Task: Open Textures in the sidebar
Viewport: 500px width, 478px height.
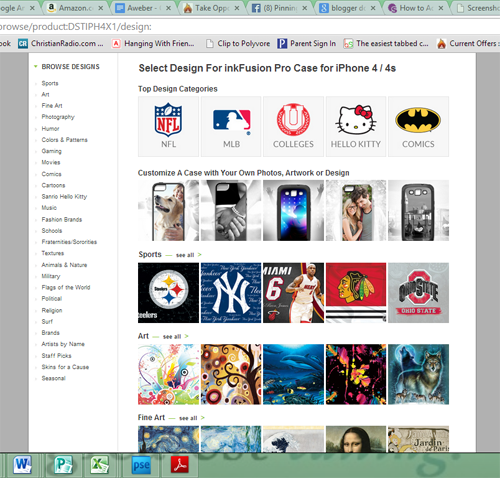Action: click(53, 253)
